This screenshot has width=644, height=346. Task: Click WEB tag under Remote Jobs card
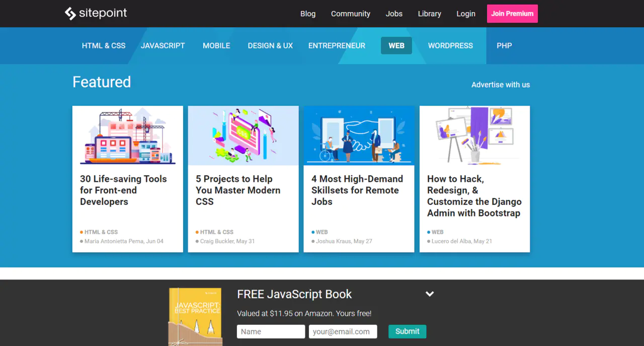tap(321, 232)
